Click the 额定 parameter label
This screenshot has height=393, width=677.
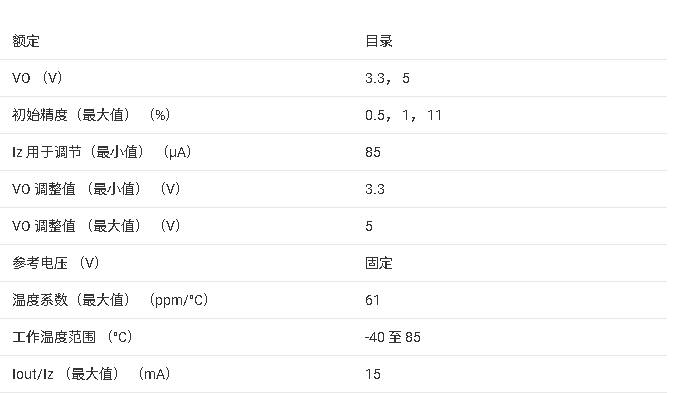click(x=26, y=41)
